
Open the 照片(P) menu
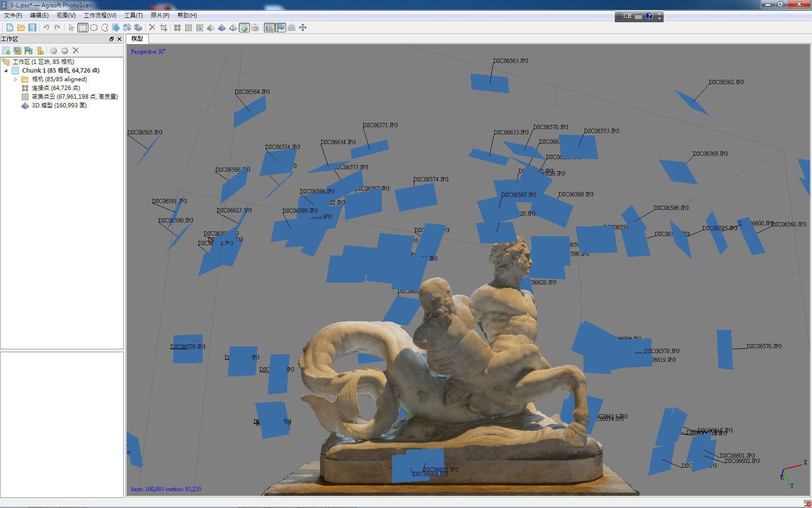point(160,15)
